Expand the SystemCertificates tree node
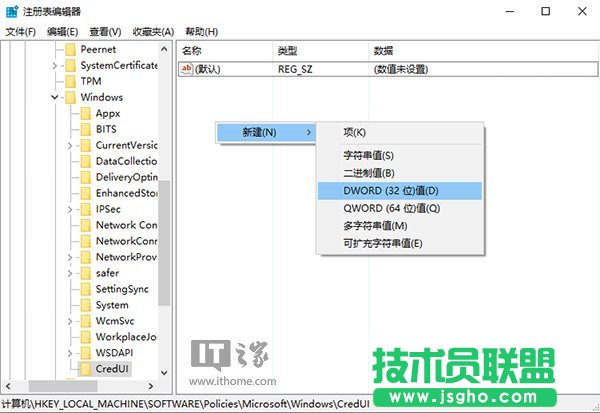600x413 pixels. (x=55, y=66)
